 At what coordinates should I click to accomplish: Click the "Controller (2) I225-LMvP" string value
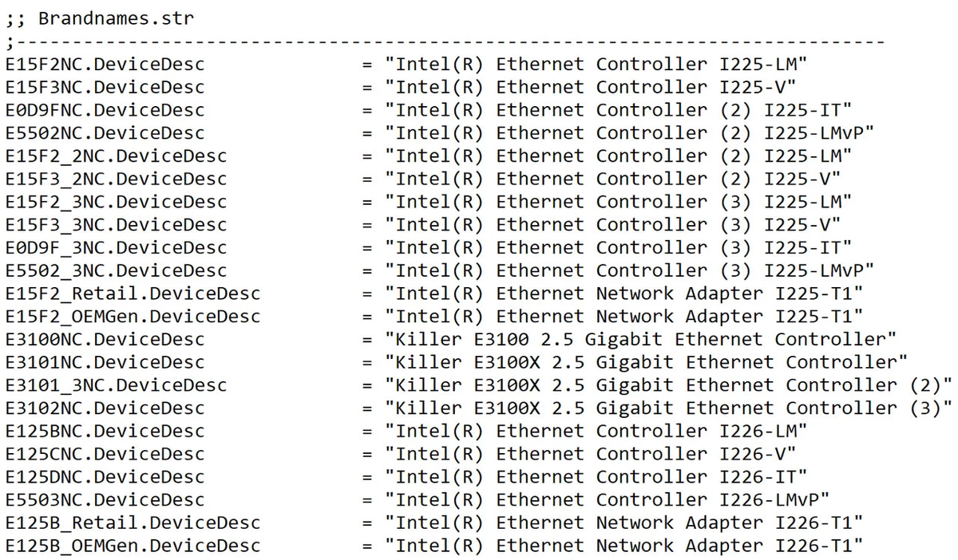click(x=629, y=133)
